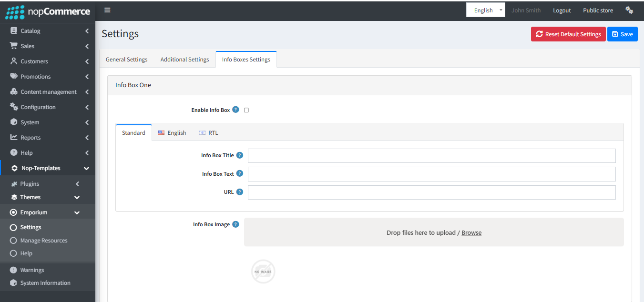The width and height of the screenshot is (644, 302).
Task: Click the blue Save button
Action: (x=622, y=34)
